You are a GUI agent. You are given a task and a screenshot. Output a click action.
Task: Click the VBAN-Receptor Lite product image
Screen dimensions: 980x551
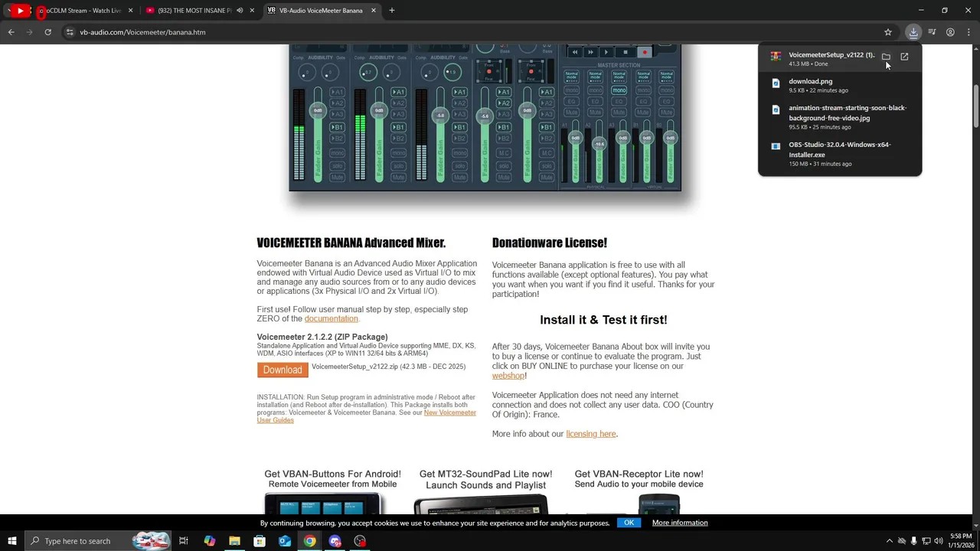(658, 504)
